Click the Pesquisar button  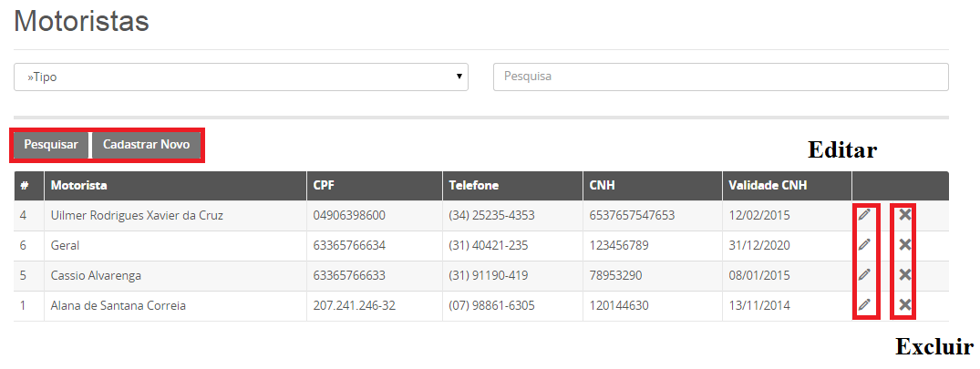51,145
